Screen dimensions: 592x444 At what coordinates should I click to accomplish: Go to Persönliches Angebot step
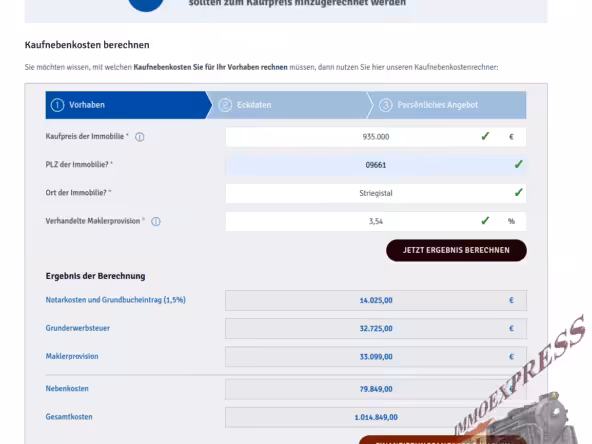(x=447, y=105)
